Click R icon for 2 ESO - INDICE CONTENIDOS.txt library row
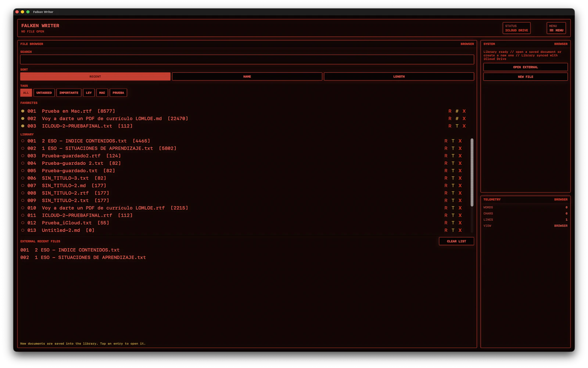 point(446,141)
